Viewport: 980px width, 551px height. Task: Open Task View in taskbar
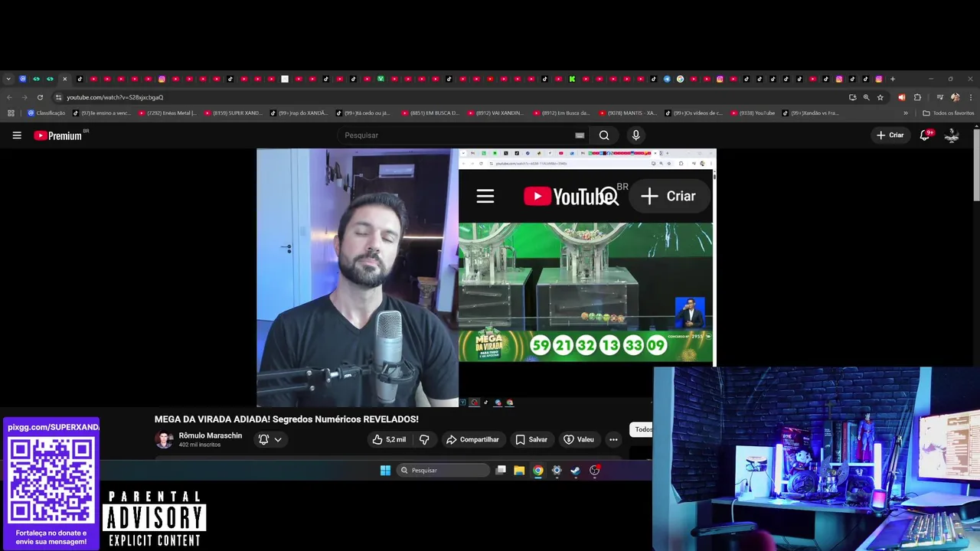pyautogui.click(x=501, y=471)
